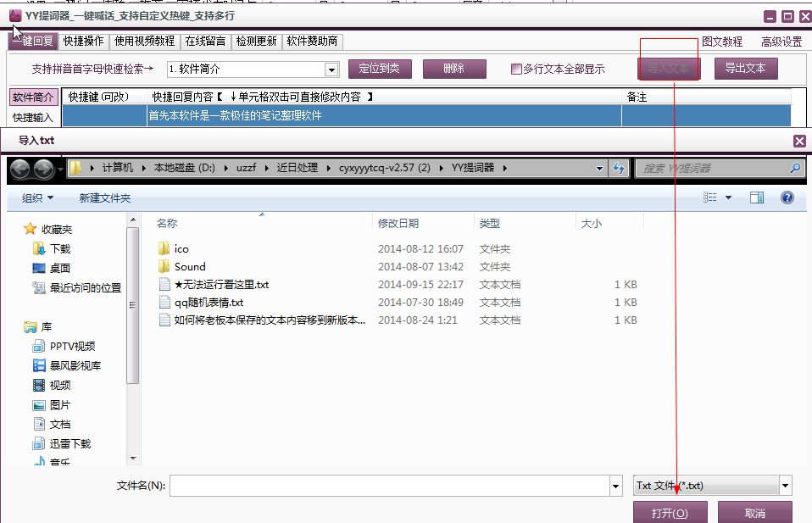Viewport: 812px width, 523px height.
Task: Select 软件简介 category in left list
Action: [x=33, y=97]
